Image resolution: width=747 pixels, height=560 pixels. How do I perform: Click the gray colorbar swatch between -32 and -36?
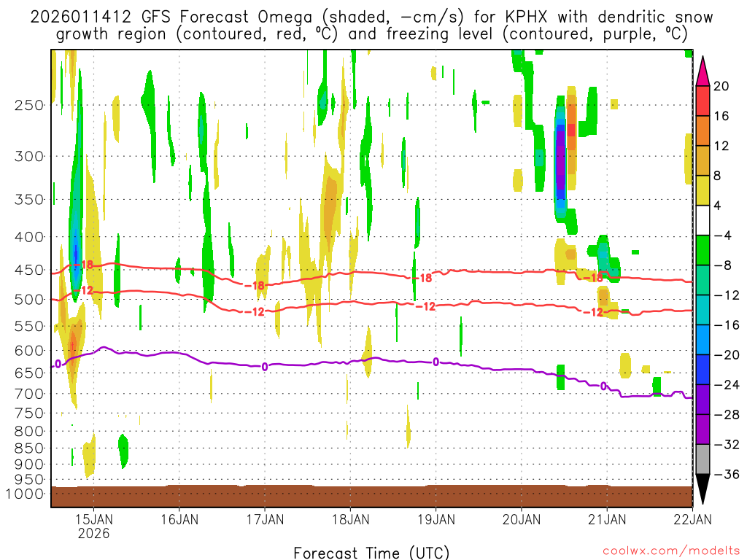tap(703, 459)
